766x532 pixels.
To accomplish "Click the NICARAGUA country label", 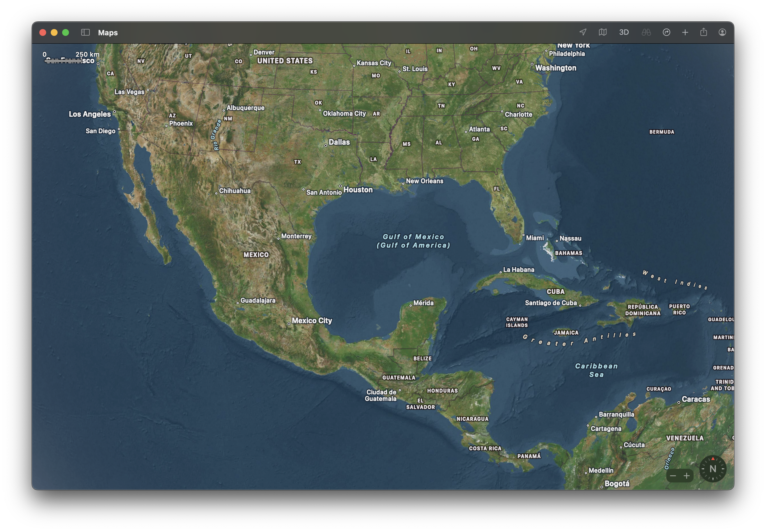I will click(x=472, y=419).
